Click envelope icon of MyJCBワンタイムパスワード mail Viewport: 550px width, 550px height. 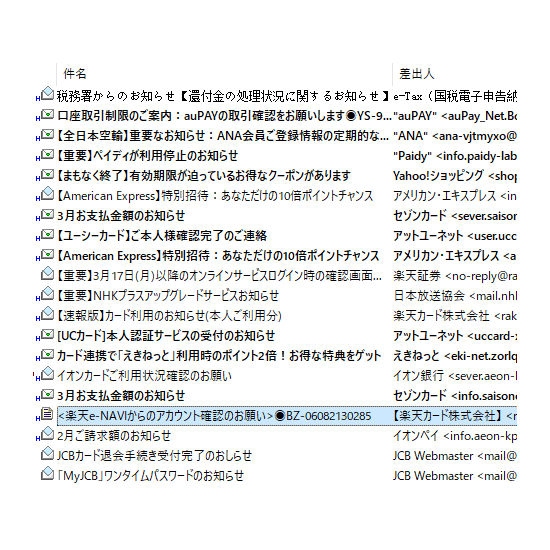point(47,474)
